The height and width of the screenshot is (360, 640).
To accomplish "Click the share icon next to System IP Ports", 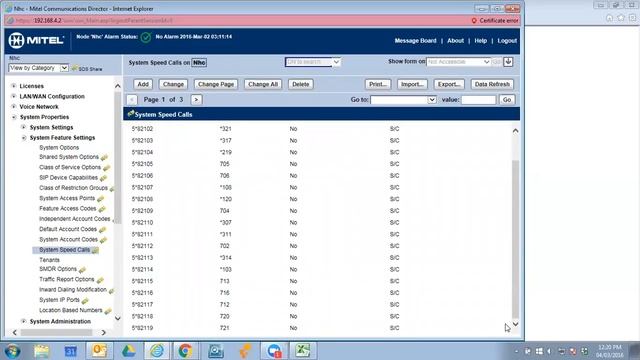I will (85, 300).
